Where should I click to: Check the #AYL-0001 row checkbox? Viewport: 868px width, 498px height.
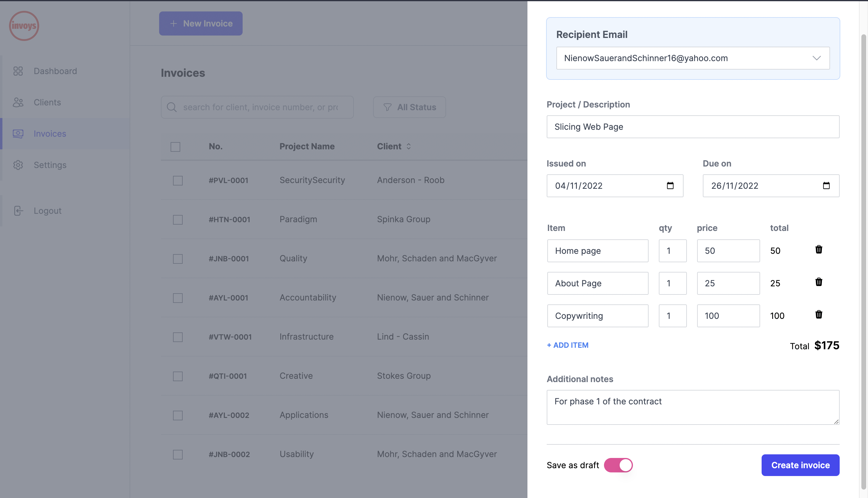coord(178,298)
